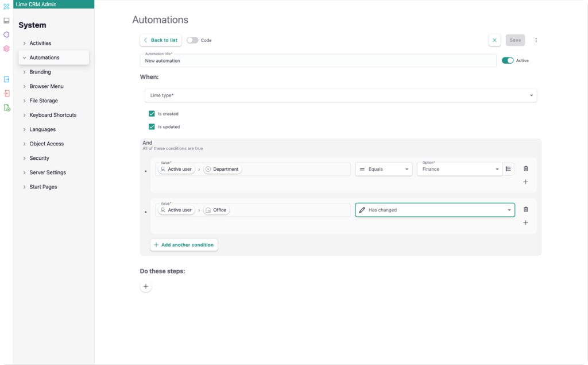Image resolution: width=588 pixels, height=365 pixels.
Task: Click list icon next to Finance option
Action: (509, 169)
